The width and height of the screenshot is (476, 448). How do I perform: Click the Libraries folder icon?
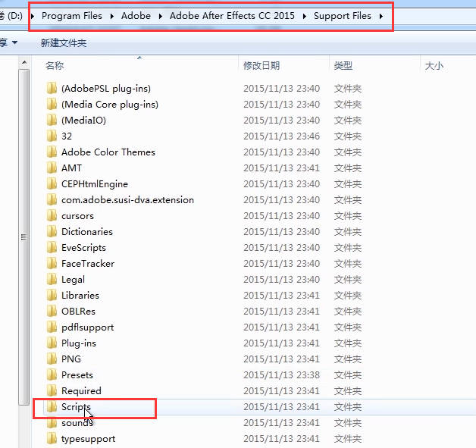(52, 295)
